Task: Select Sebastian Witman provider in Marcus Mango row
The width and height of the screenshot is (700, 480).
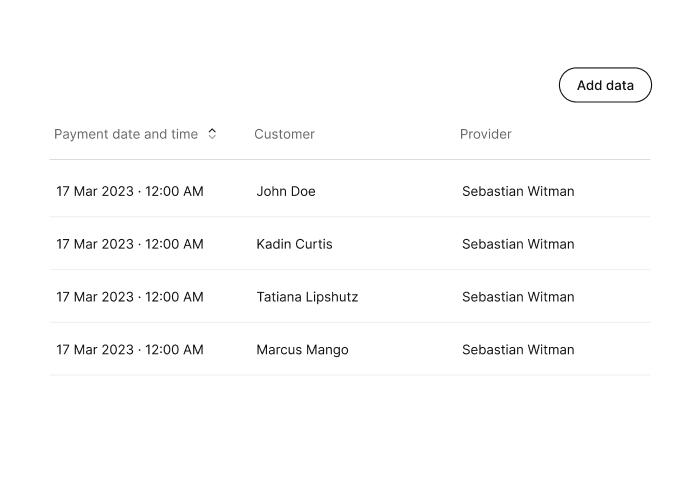Action: (x=518, y=350)
